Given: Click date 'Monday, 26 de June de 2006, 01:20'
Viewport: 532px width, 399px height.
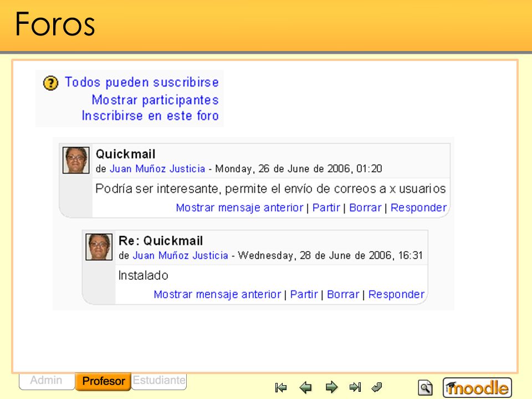Looking at the screenshot, I should pyautogui.click(x=299, y=169).
